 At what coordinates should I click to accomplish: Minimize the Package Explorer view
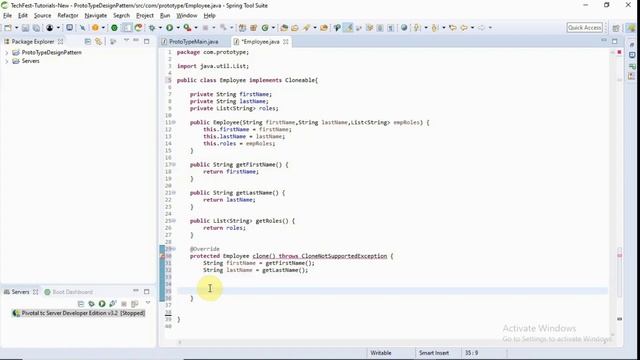[x=136, y=41]
